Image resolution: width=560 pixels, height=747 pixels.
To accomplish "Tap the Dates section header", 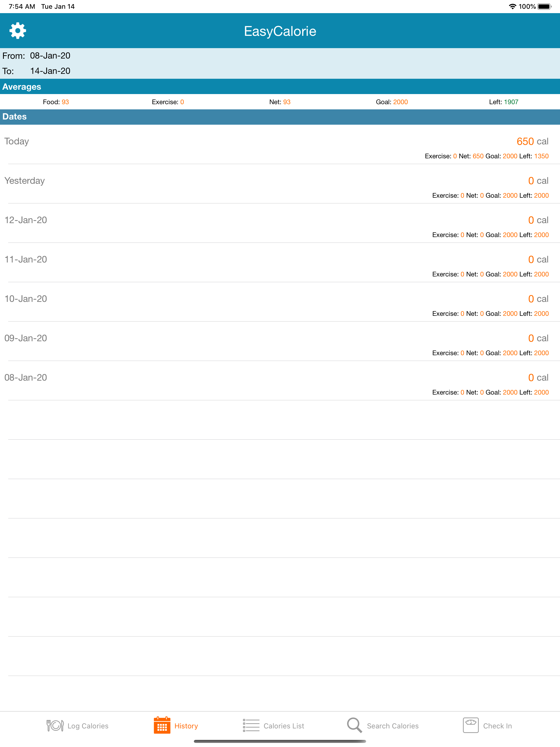I will click(x=280, y=117).
